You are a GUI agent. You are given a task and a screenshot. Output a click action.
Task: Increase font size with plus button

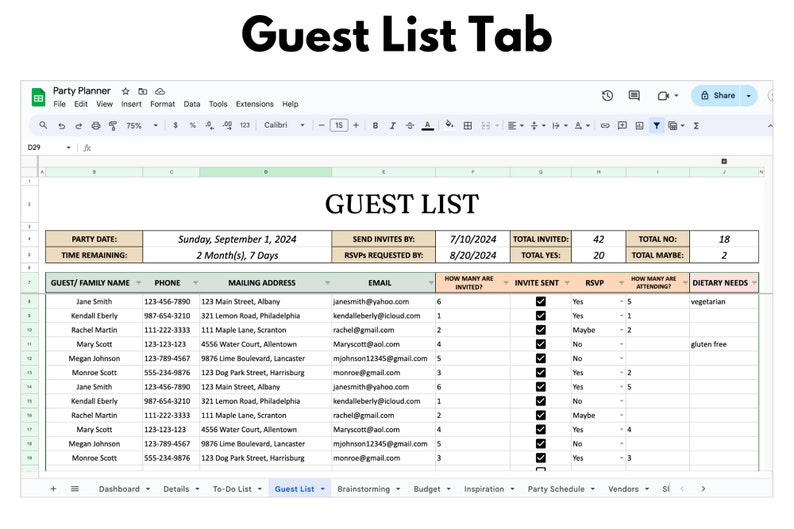pos(356,125)
